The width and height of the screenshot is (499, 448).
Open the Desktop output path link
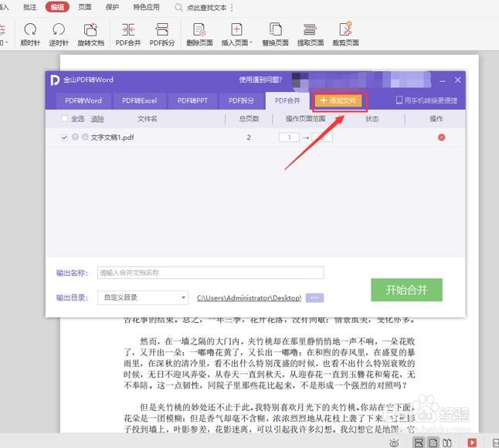pos(249,298)
